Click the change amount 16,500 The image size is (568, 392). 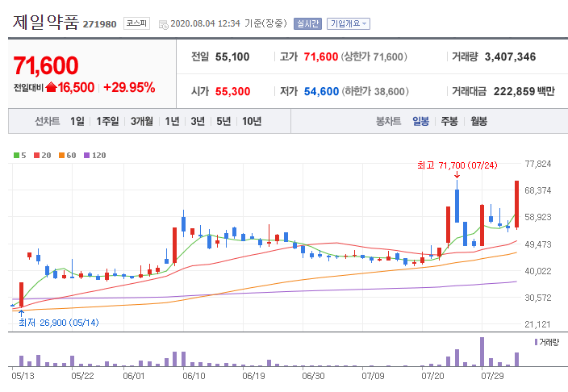coord(76,87)
